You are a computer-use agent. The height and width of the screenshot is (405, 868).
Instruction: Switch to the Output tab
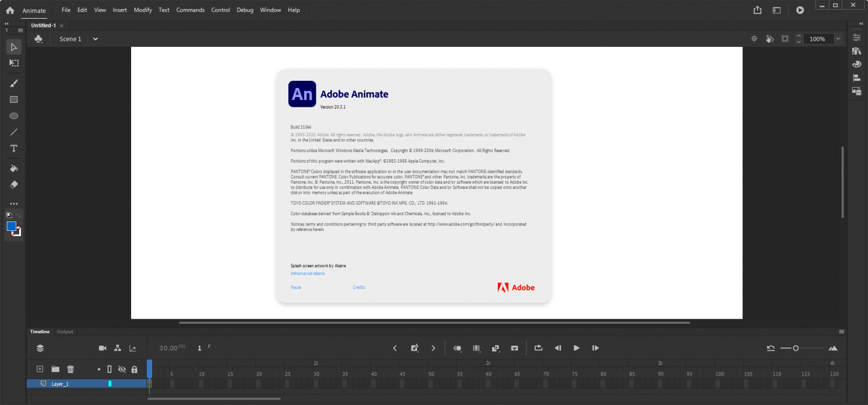(65, 332)
